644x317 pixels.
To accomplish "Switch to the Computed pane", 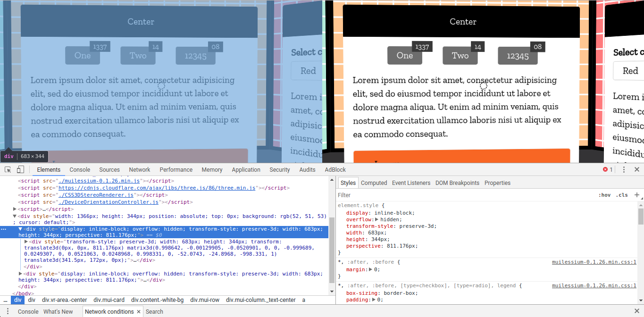I will (x=374, y=183).
